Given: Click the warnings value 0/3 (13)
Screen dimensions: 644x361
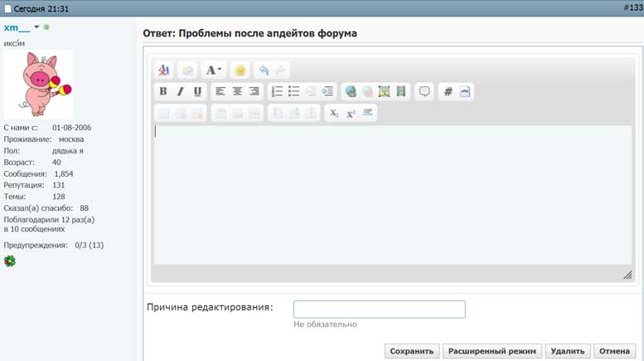Looking at the screenshot, I should click(90, 245).
